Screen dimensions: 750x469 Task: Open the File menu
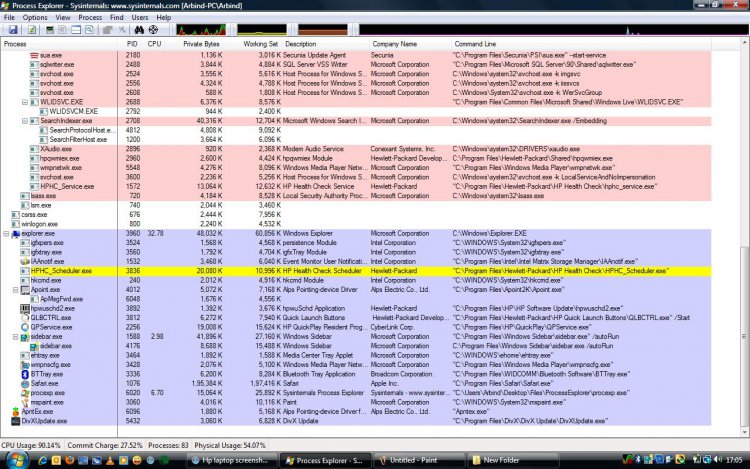coord(9,17)
